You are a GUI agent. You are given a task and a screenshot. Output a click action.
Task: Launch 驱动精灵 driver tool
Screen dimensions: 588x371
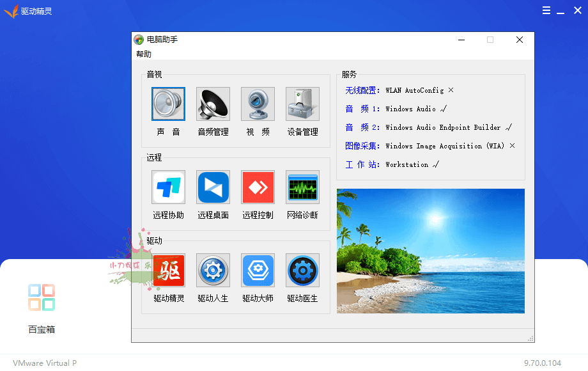[x=168, y=271]
